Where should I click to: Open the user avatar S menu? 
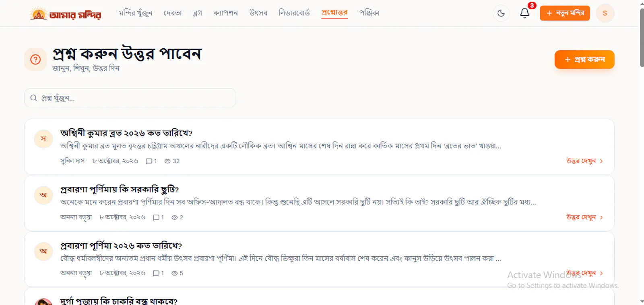[605, 13]
